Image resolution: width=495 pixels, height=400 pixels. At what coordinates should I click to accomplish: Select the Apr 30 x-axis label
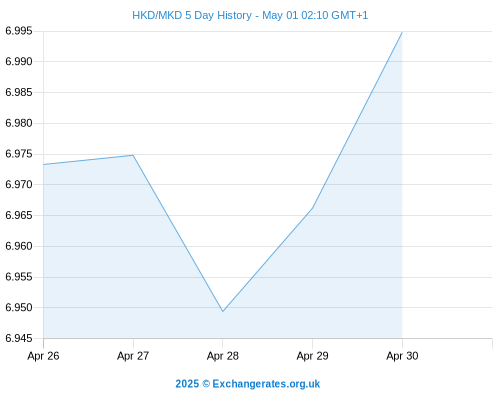[x=402, y=356]
